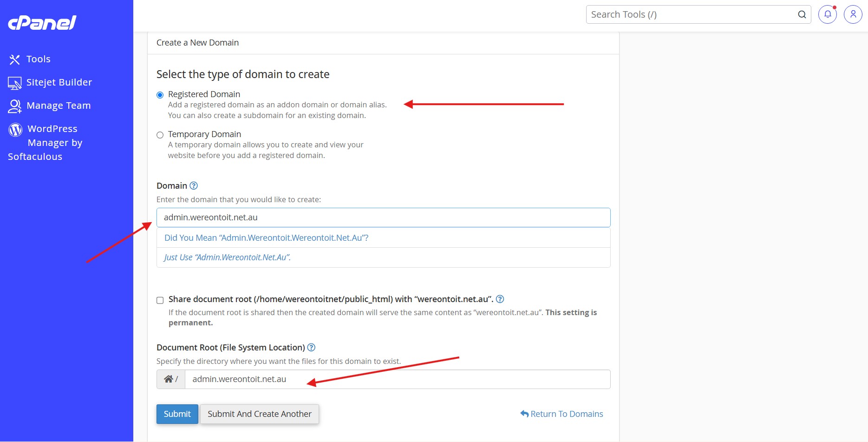Select the Temporary Domain radio button
868x442 pixels.
click(160, 135)
